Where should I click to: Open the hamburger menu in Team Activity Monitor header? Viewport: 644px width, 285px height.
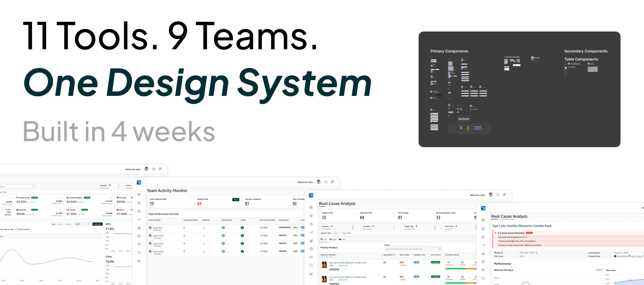tap(332, 182)
